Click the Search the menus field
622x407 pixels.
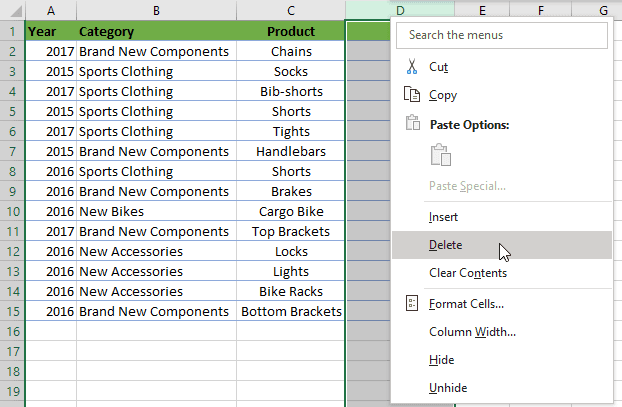[x=502, y=35]
